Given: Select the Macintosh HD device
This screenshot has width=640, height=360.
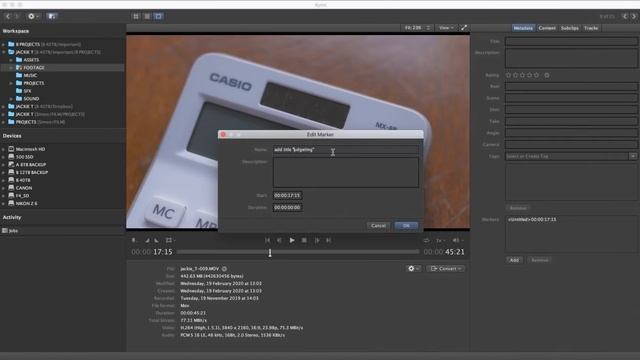Looking at the screenshot, I should [x=30, y=149].
